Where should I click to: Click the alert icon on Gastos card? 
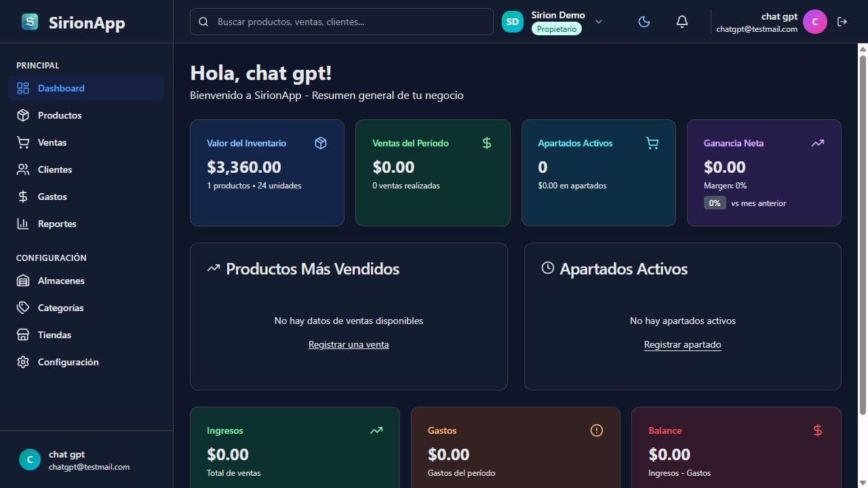pos(597,430)
